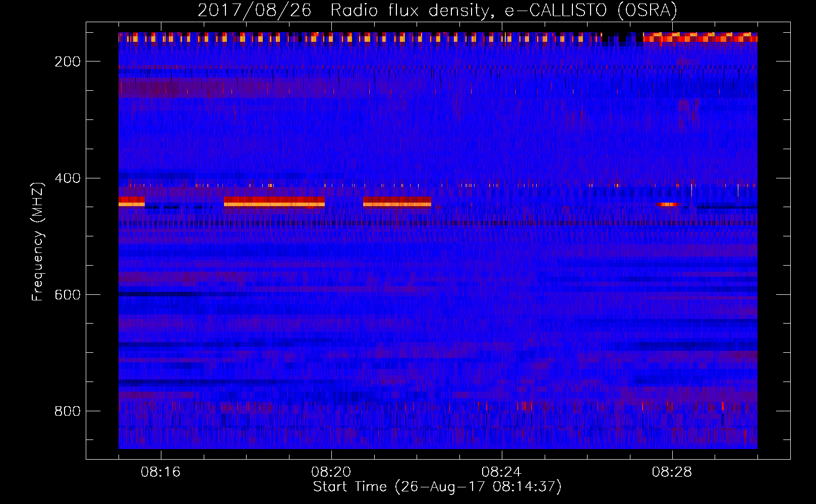
Task: Click the 08:24 time tick label
Action: click(502, 472)
